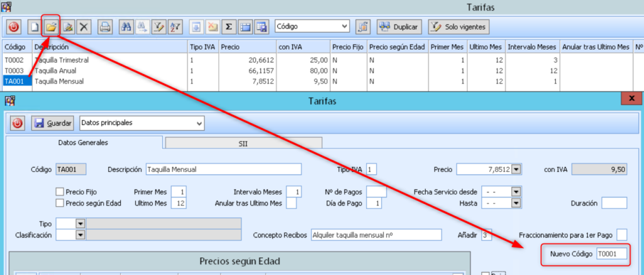Open the Tipo dropdown arrow

coord(80,224)
